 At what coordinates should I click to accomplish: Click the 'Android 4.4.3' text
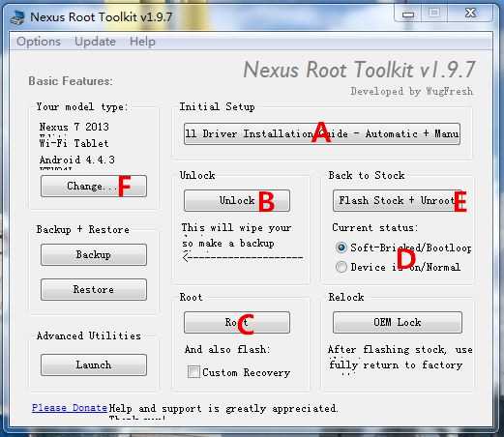[x=76, y=160]
